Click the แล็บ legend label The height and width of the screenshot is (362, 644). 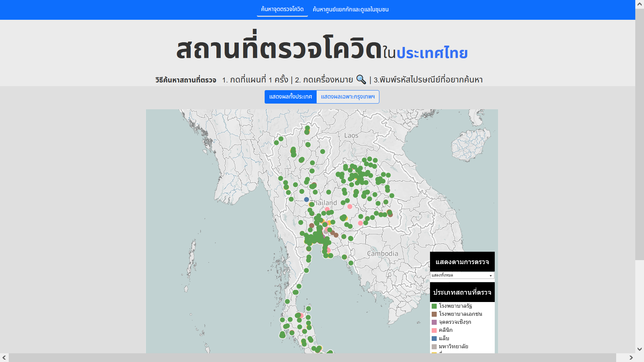444,339
